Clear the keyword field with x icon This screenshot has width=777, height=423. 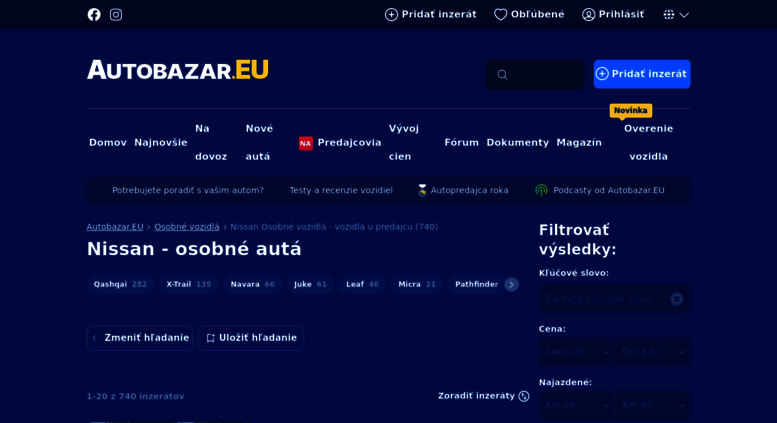click(x=676, y=299)
